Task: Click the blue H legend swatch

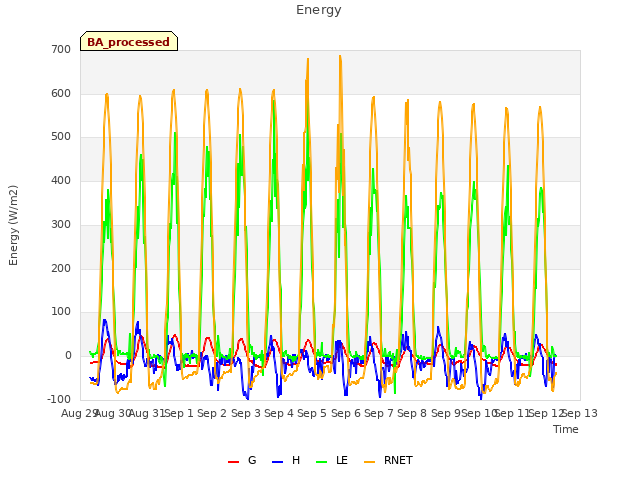Action: coord(277,462)
